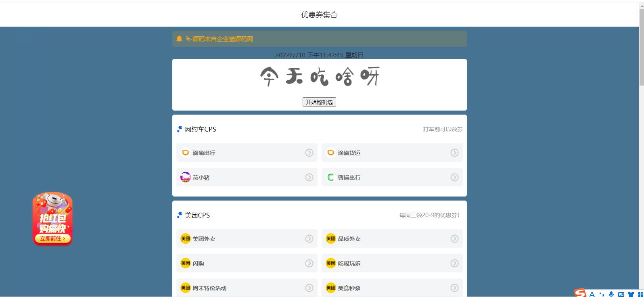Click the 开始随机选 button
The image size is (644, 297).
click(319, 102)
